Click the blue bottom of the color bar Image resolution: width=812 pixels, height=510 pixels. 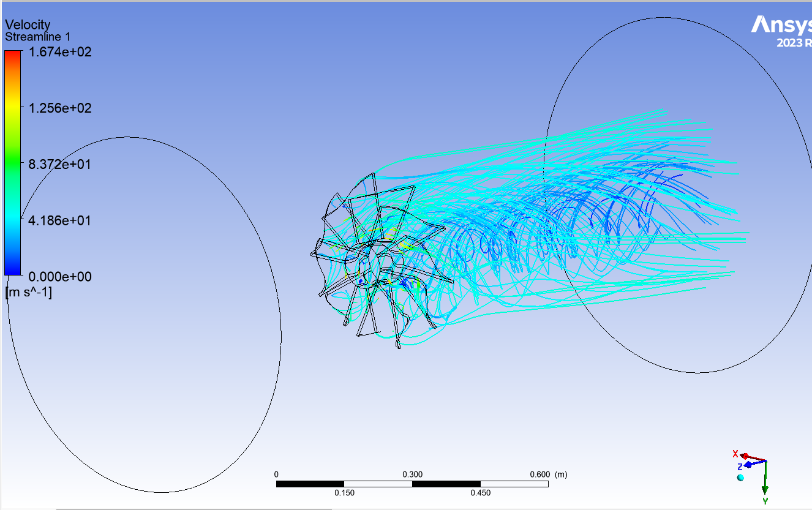(13, 268)
